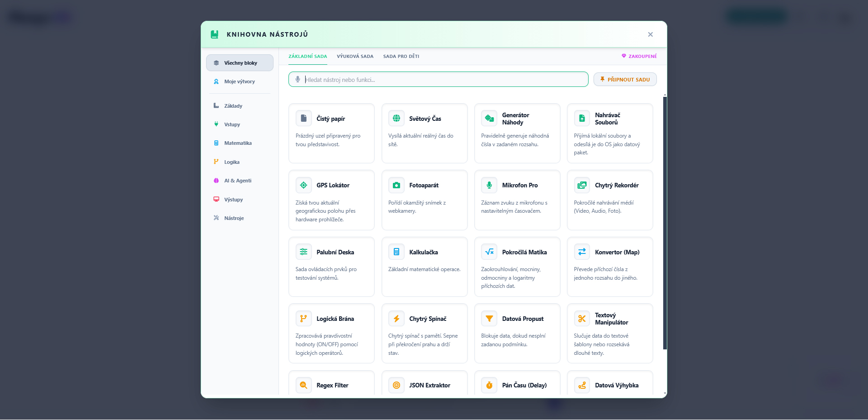The image size is (868, 420).
Task: Click the Připnout sadu button
Action: coord(625,80)
